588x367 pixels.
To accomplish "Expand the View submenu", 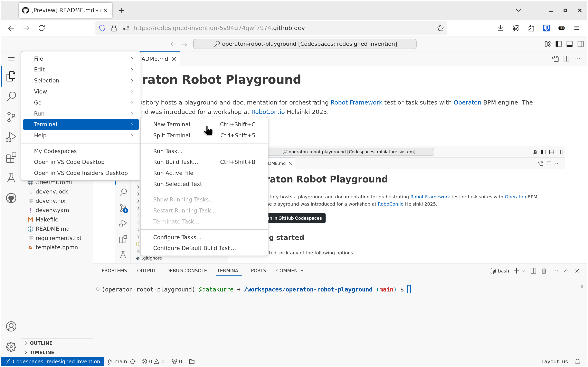I will 81,91.
